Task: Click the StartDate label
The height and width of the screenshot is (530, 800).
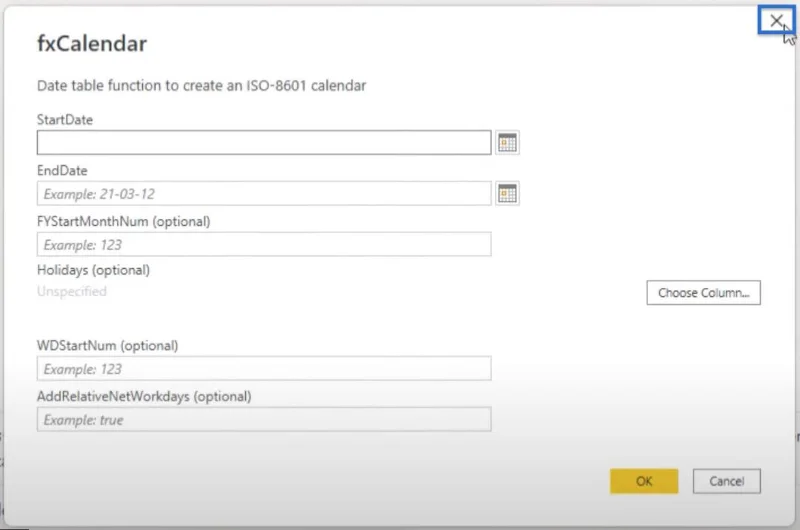Action: pyautogui.click(x=65, y=120)
